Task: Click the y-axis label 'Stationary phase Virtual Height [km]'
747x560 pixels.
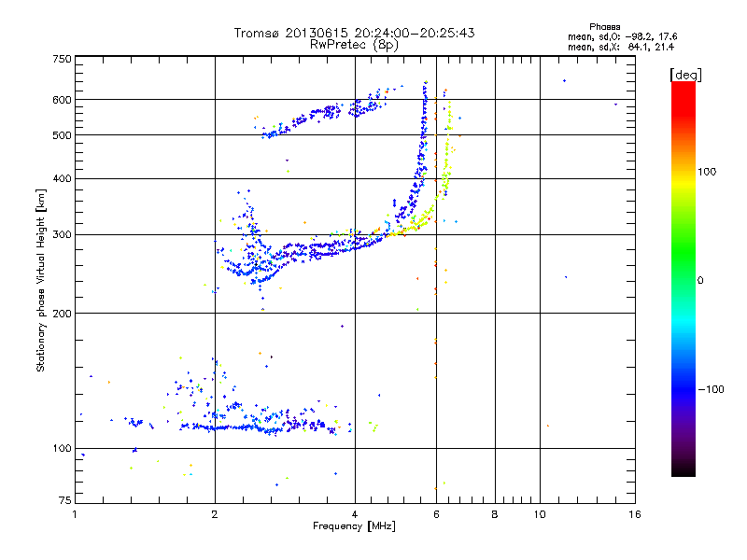Action: pyautogui.click(x=40, y=281)
